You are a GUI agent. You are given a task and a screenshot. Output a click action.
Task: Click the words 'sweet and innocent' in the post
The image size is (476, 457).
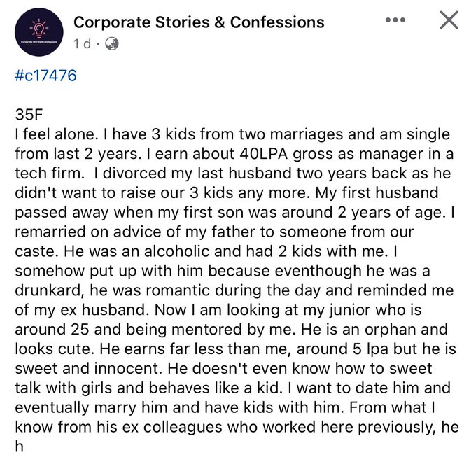coord(89,368)
